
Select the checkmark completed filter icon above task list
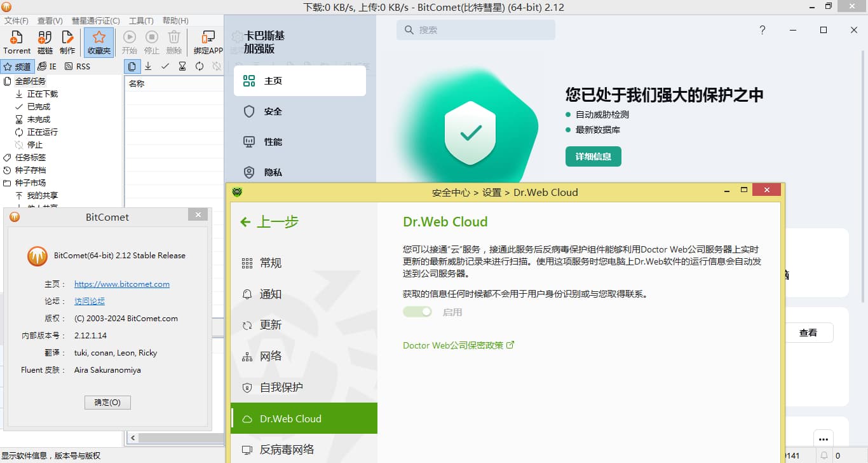click(165, 66)
